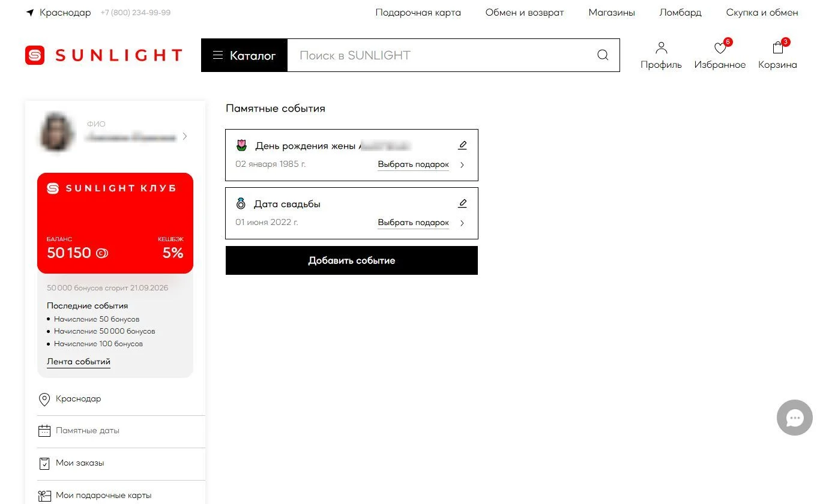Choose gift for wedding date event
This screenshot has width=826, height=504.
coord(414,223)
